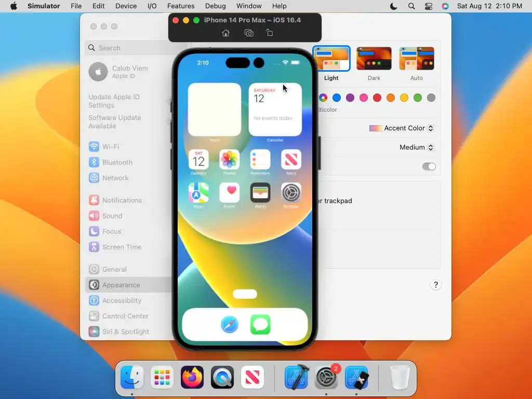Open Software Update Available
Image resolution: width=532 pixels, height=399 pixels.
tap(115, 122)
